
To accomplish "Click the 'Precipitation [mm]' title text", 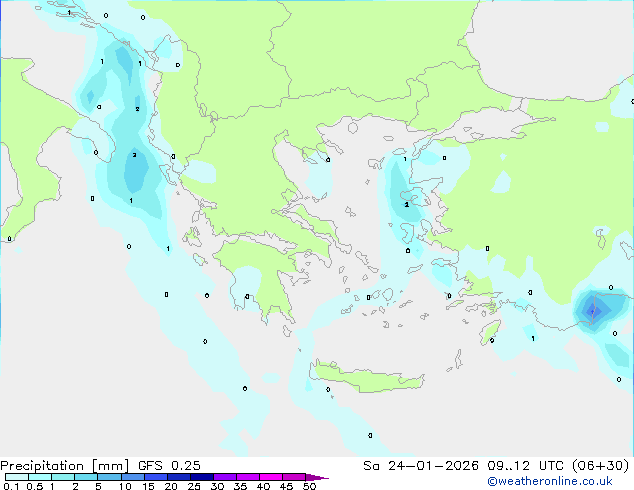I will (x=65, y=466).
